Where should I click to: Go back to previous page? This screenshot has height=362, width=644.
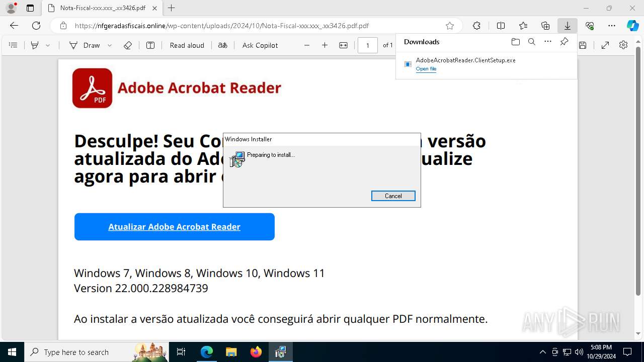(x=14, y=26)
